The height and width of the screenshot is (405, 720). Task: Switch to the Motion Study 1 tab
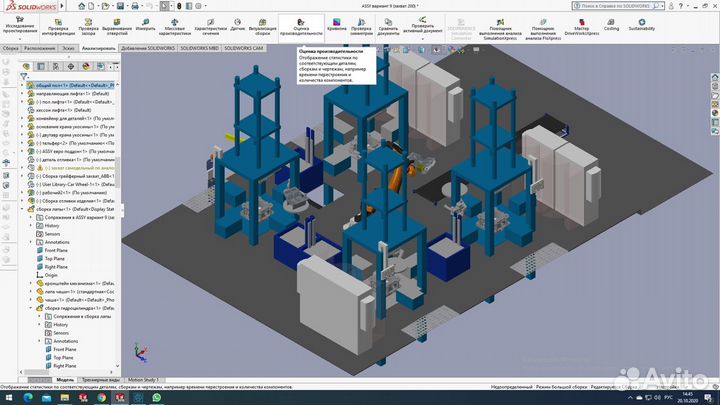(x=143, y=380)
